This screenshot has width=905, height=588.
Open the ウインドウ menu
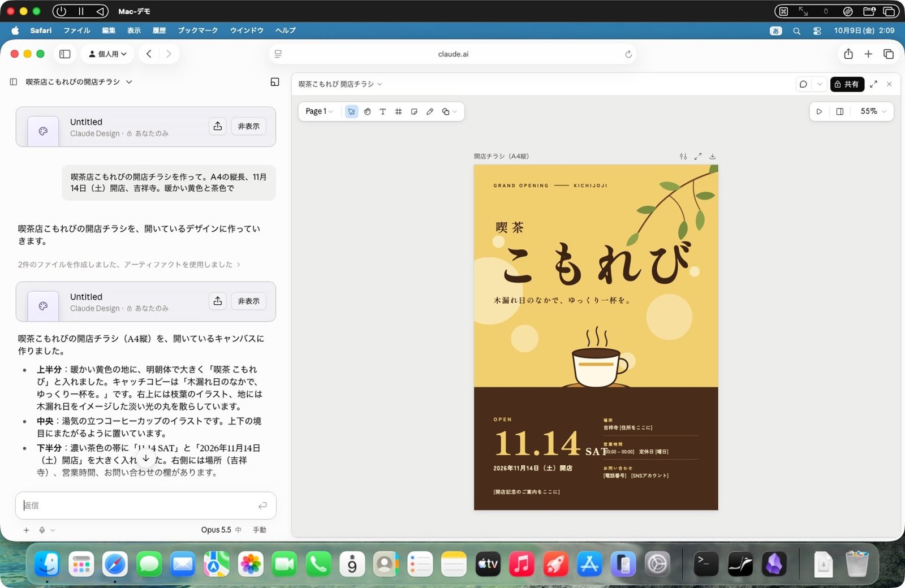point(247,31)
